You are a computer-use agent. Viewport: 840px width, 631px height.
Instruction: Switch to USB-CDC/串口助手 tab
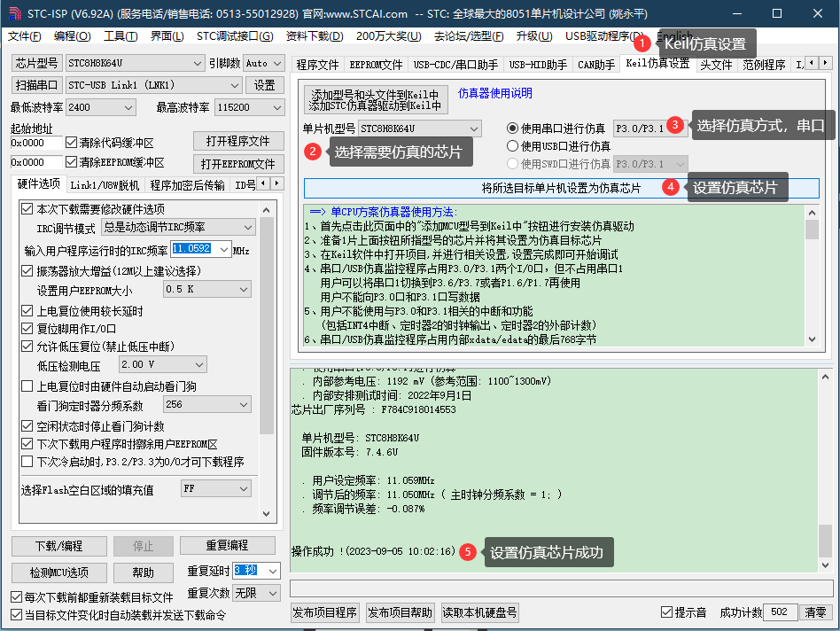pyautogui.click(x=455, y=65)
